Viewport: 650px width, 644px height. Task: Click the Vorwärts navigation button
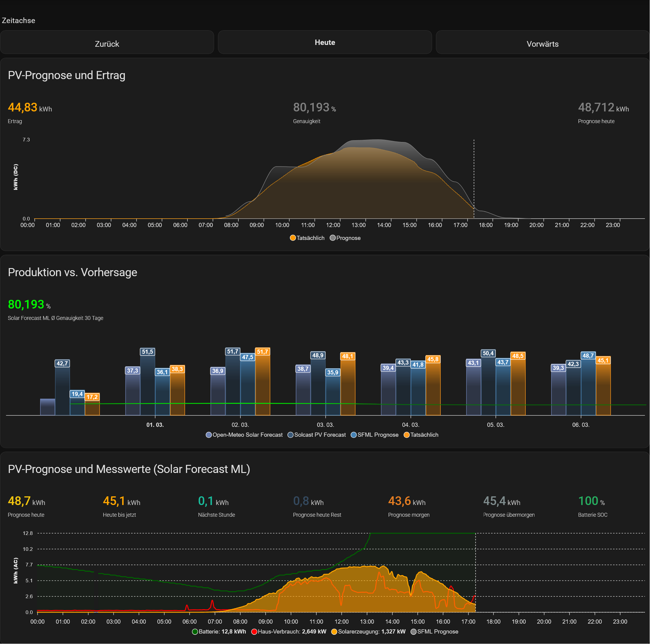542,43
